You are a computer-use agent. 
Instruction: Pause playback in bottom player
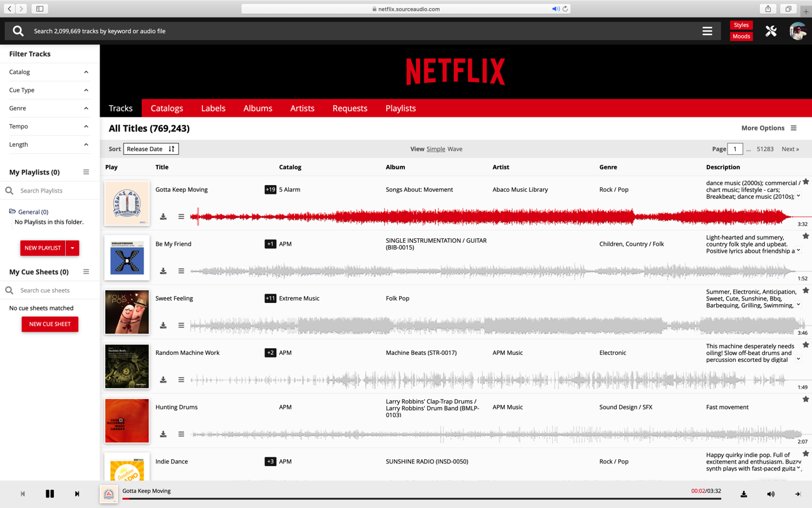(x=49, y=494)
